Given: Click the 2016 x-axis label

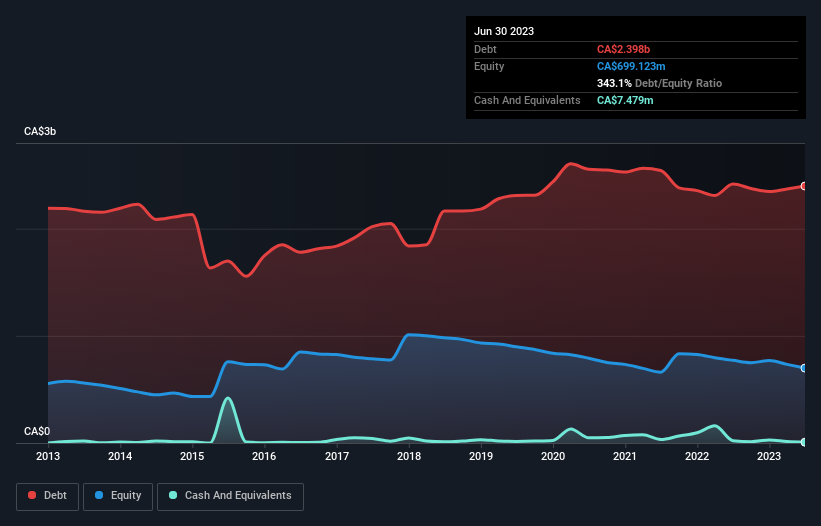Looking at the screenshot, I should pos(264,456).
